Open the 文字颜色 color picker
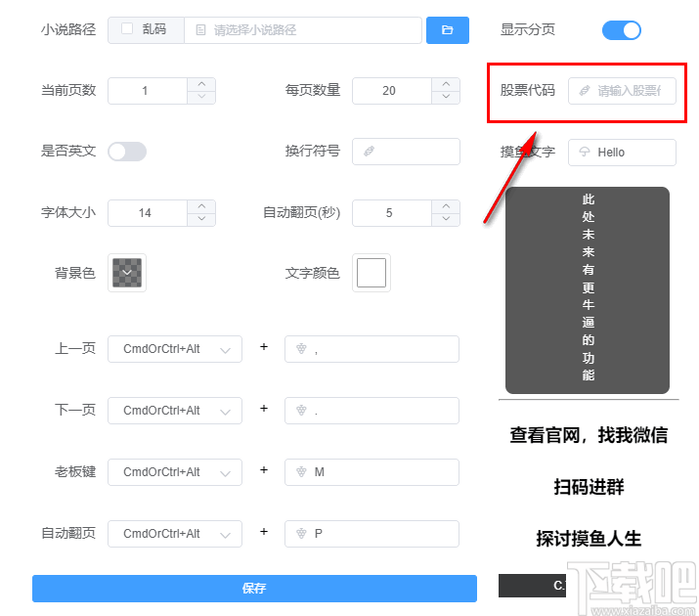The image size is (699, 616). (371, 273)
